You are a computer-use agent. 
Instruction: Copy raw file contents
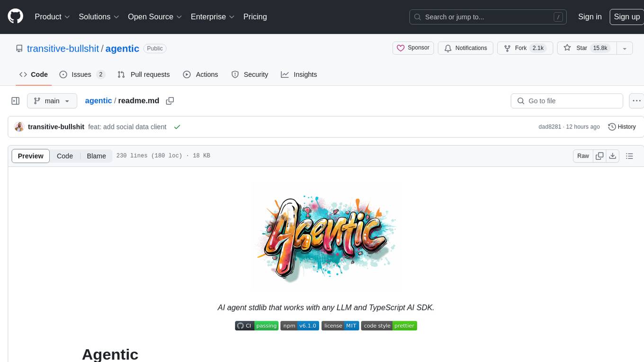click(600, 156)
